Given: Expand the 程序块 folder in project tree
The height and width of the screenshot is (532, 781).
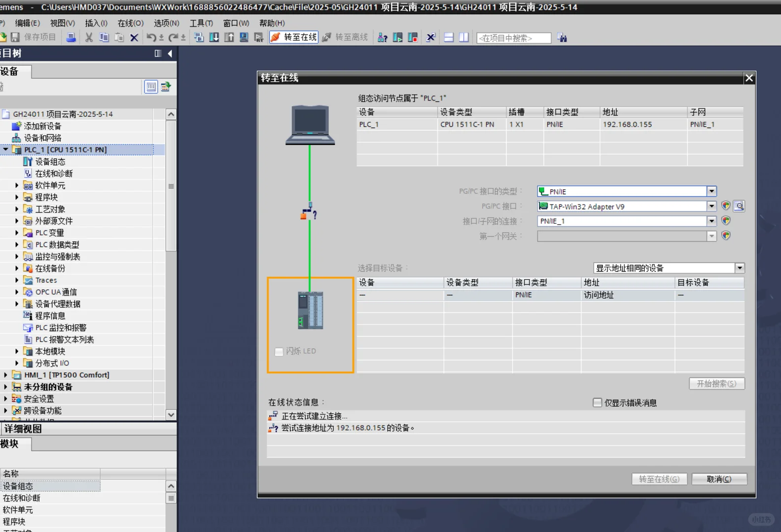Looking at the screenshot, I should coord(17,197).
